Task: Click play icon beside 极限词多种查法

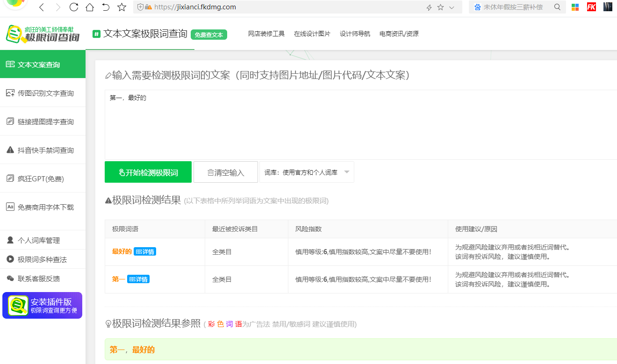Action: (10, 259)
